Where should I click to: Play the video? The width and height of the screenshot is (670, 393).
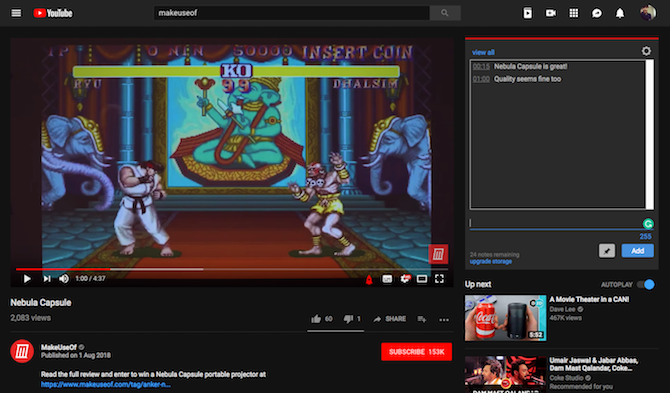click(27, 279)
